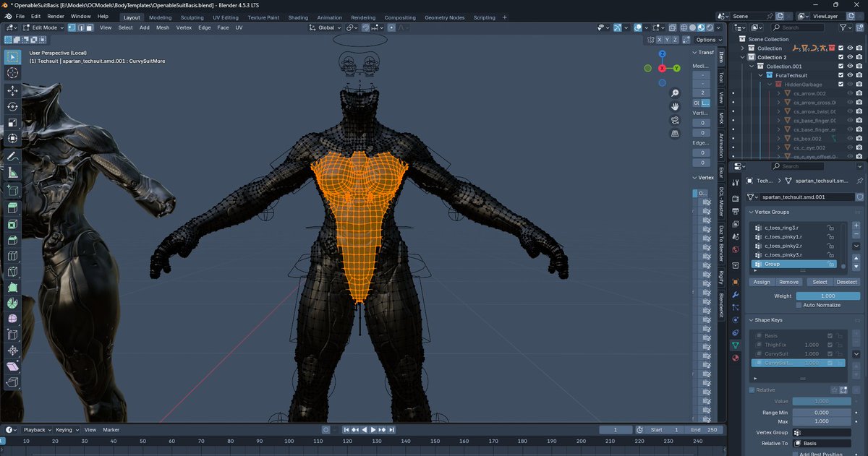Select the Knife tool
The height and width of the screenshot is (456, 868).
pos(12,272)
